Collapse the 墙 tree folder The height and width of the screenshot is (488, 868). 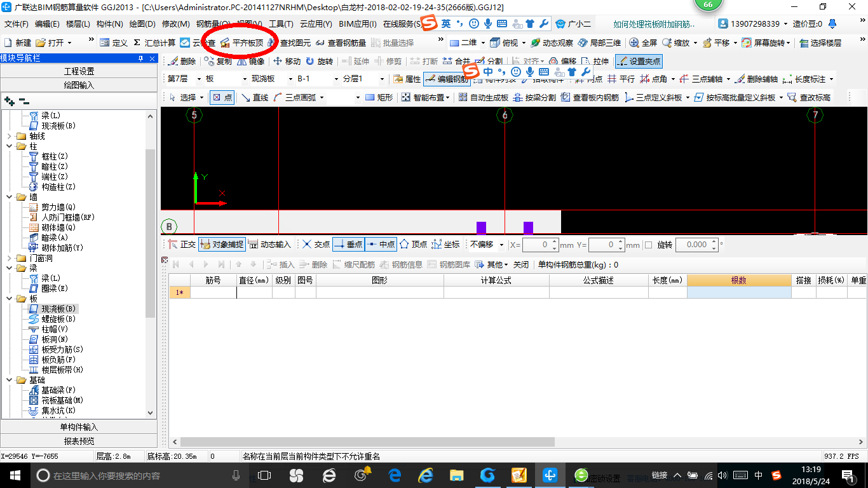[9, 197]
